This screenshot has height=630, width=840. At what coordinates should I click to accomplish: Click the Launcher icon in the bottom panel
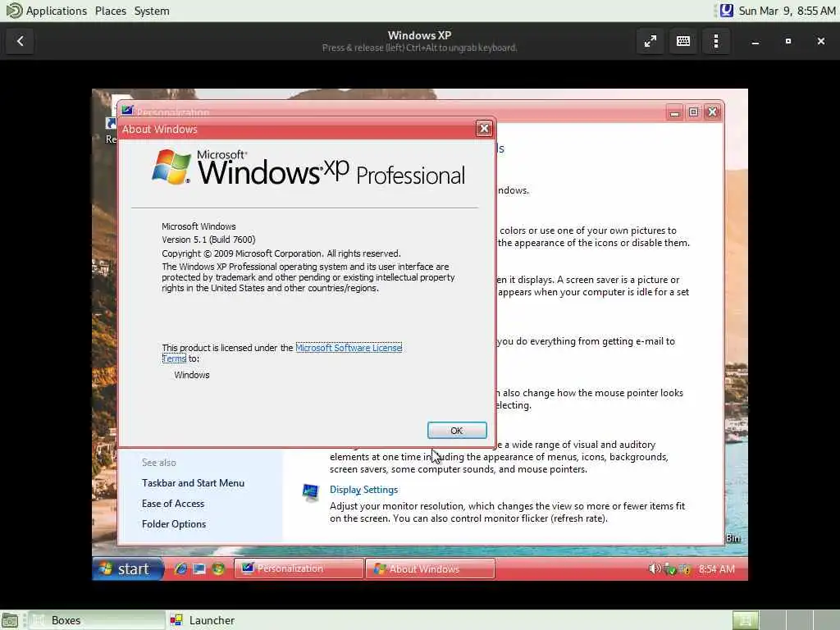coord(176,620)
